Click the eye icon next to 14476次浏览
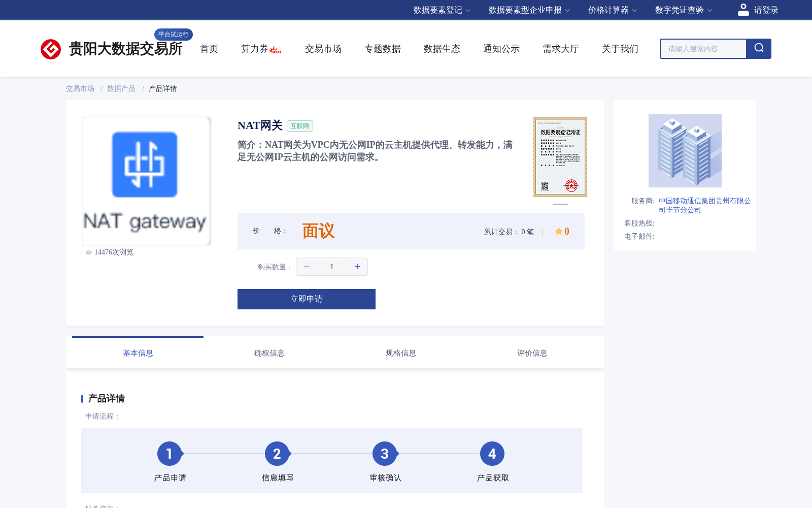Image resolution: width=812 pixels, height=508 pixels. [x=89, y=252]
